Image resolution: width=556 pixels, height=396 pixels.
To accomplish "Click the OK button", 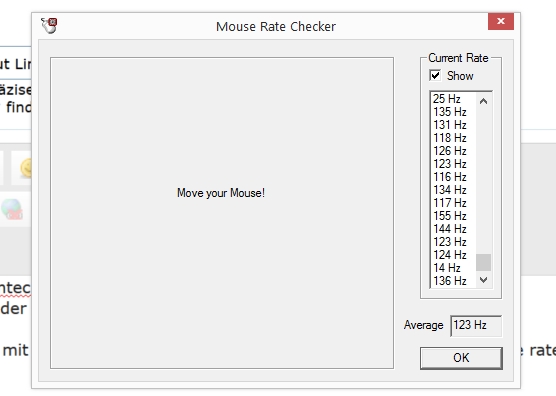I will 461,358.
